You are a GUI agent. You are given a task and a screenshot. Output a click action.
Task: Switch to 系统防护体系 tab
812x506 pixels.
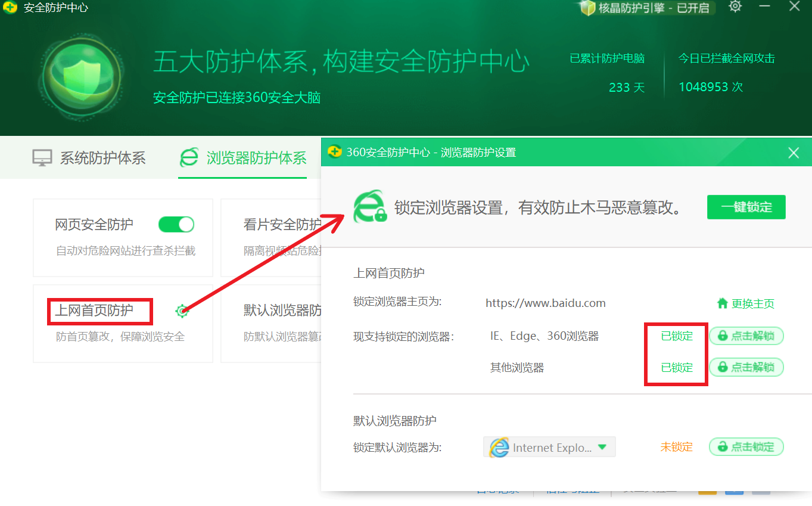point(89,158)
